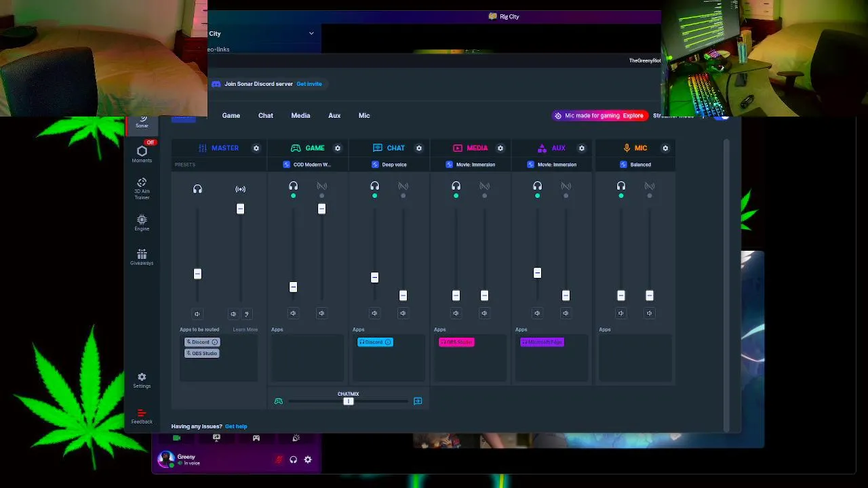Screen dimensions: 868x488
Task: Switch to the Mic tab
Action: (x=364, y=115)
